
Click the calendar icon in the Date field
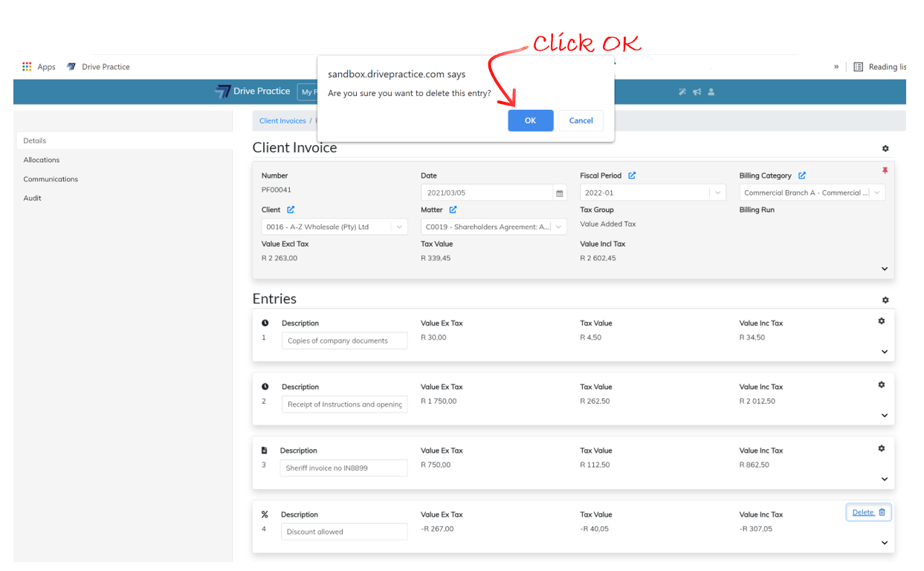coord(559,193)
